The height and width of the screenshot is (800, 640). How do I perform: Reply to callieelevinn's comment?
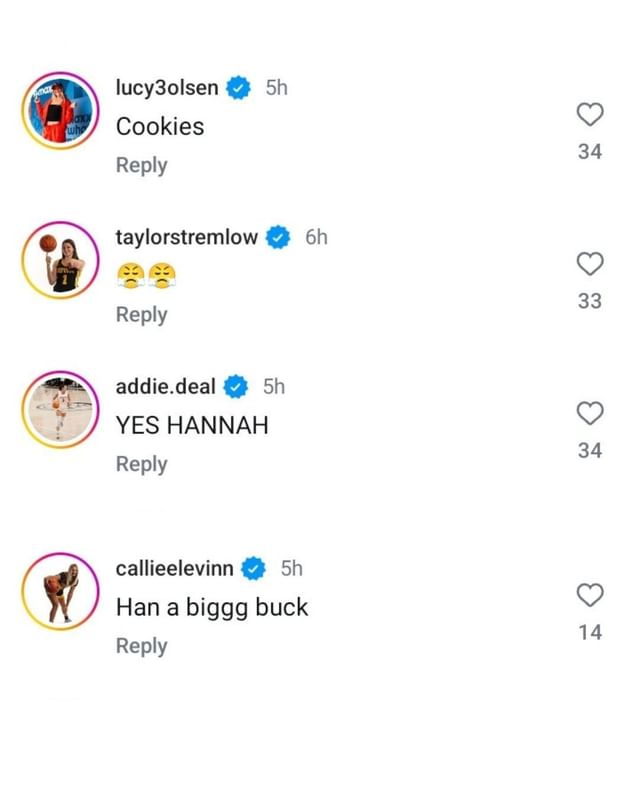point(141,646)
